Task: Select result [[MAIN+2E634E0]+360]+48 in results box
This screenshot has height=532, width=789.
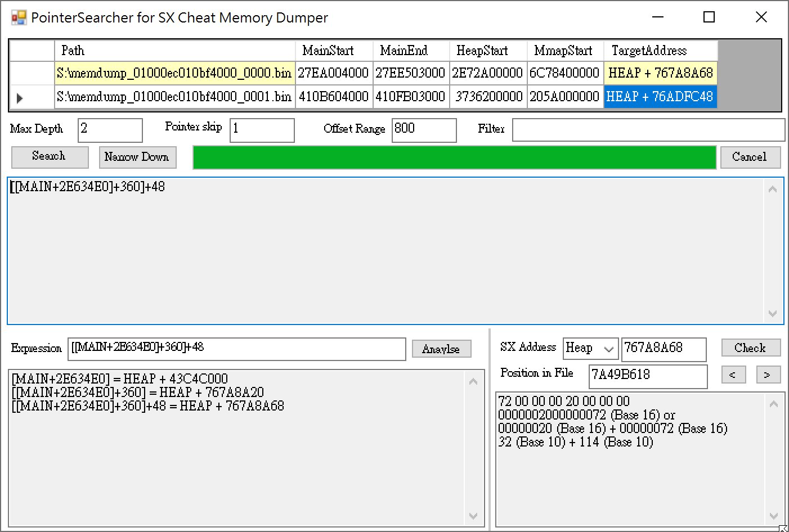Action: [x=88, y=187]
